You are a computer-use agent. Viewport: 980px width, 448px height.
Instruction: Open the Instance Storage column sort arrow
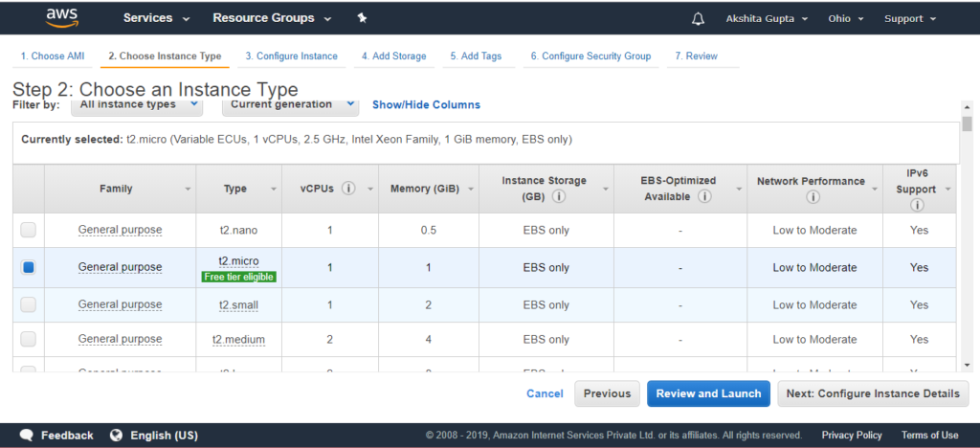[605, 189]
